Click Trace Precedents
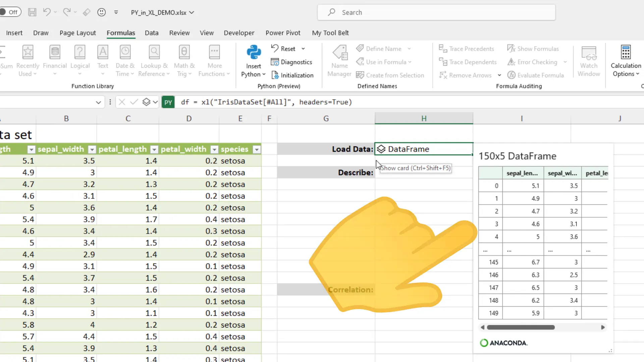Screen dimensions: 644x362 coord(467,49)
